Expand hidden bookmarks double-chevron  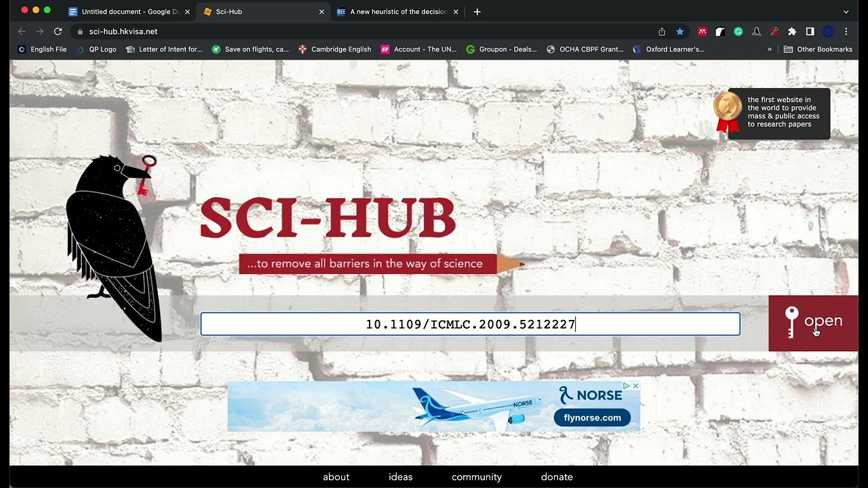click(770, 49)
